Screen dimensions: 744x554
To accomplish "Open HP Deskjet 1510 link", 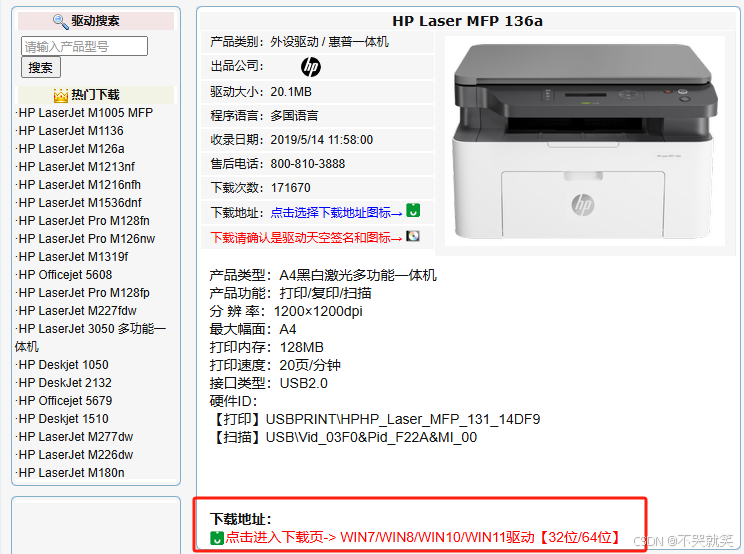I will point(63,419).
